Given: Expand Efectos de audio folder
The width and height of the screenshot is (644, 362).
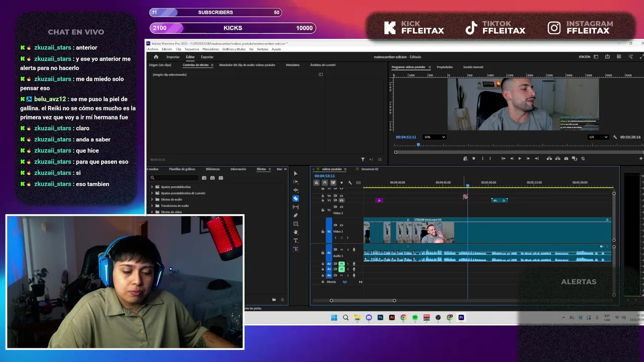Looking at the screenshot, I should (x=152, y=200).
